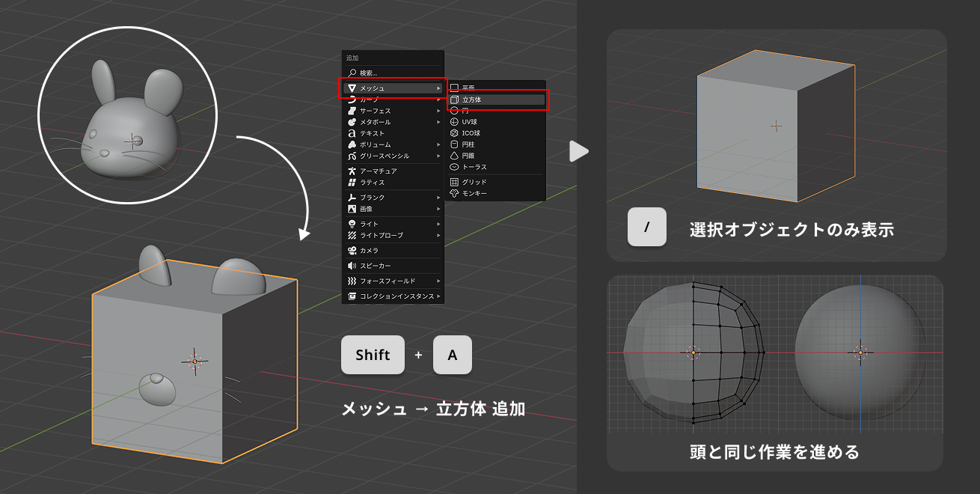Click the カメラ camera icon
This screenshot has height=494, width=980.
pyautogui.click(x=352, y=251)
